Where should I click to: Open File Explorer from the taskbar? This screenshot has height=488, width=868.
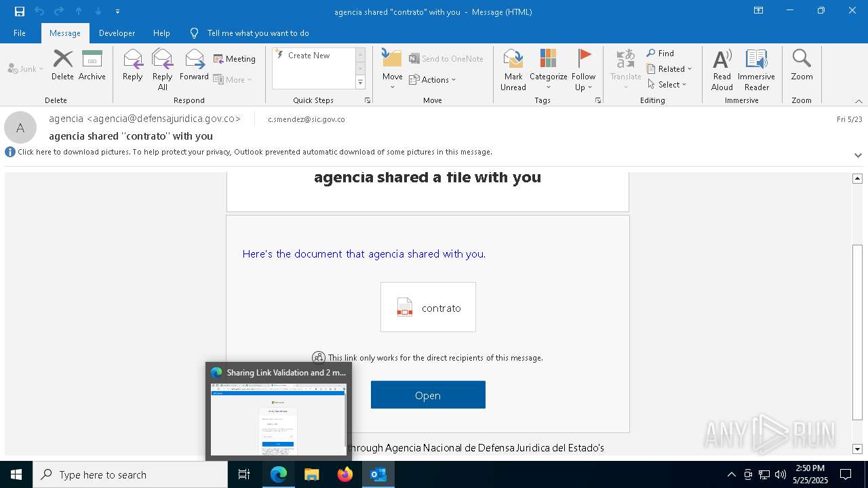click(x=311, y=474)
